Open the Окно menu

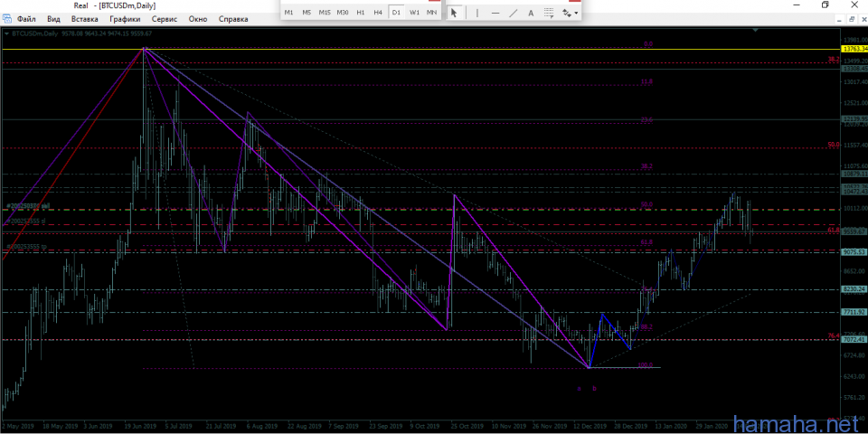pos(198,19)
